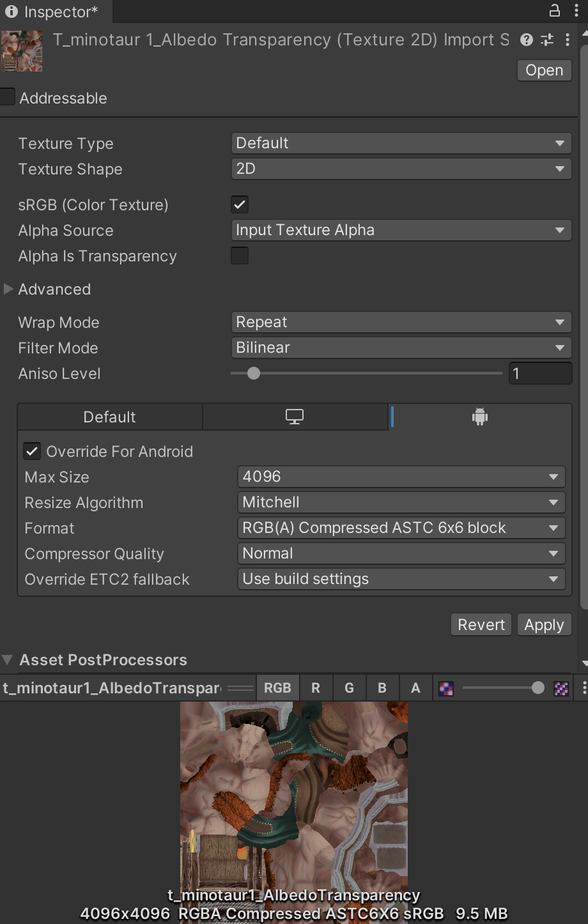Click the large mip level icon
Screen dimensions: 588x924
(561, 688)
